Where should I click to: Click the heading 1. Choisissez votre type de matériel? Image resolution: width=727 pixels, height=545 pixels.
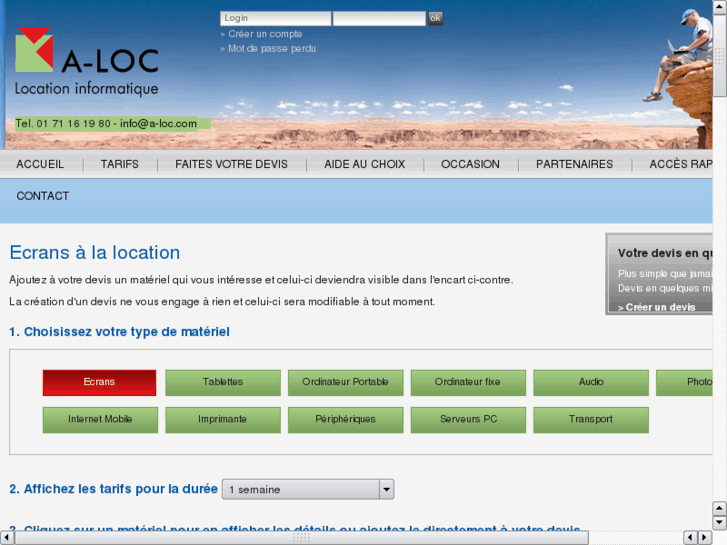119,332
